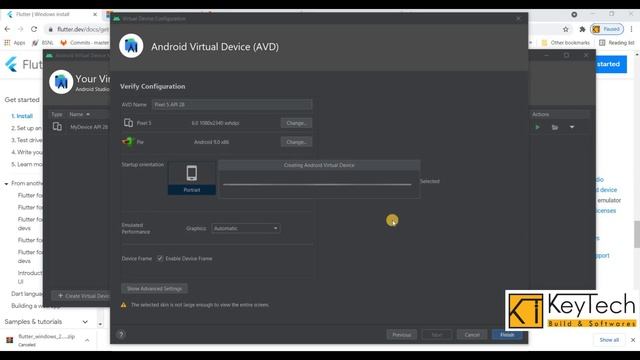Open the 2. Set up an editor link

tap(27, 128)
